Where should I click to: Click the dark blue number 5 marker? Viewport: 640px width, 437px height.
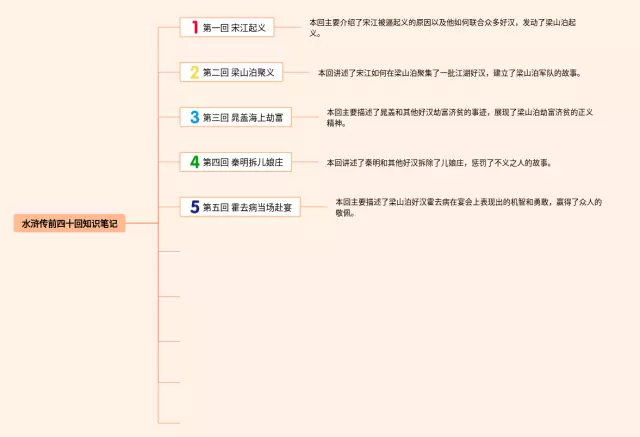pos(194,206)
